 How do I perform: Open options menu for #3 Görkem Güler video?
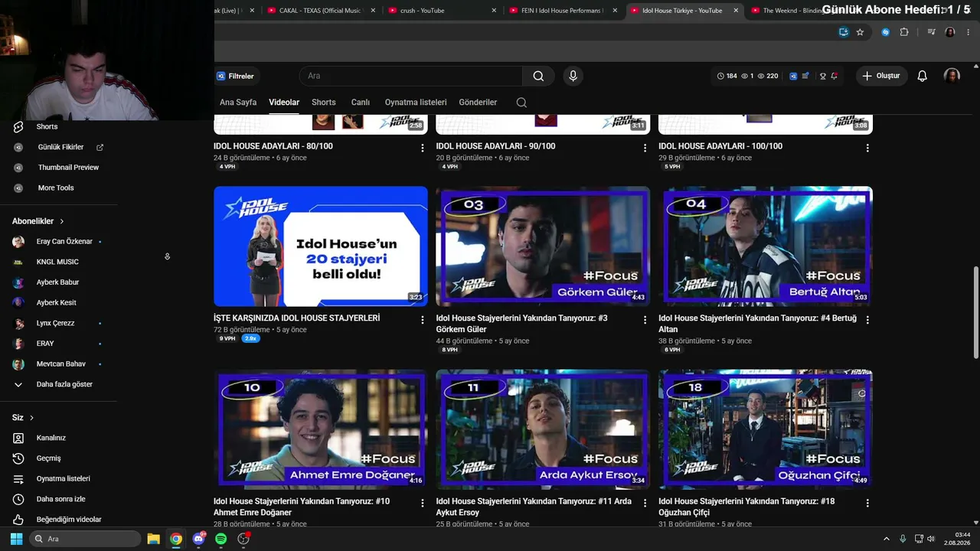pyautogui.click(x=645, y=320)
